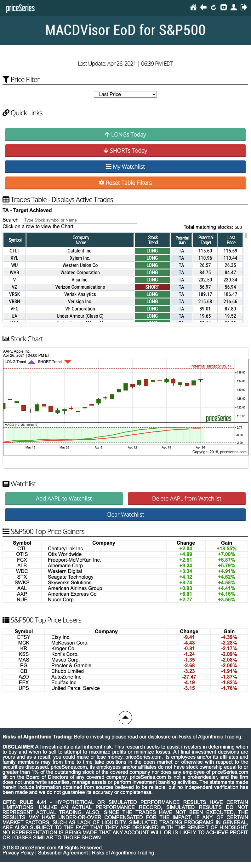Click the scroll-to-top arrow circle

point(125,717)
